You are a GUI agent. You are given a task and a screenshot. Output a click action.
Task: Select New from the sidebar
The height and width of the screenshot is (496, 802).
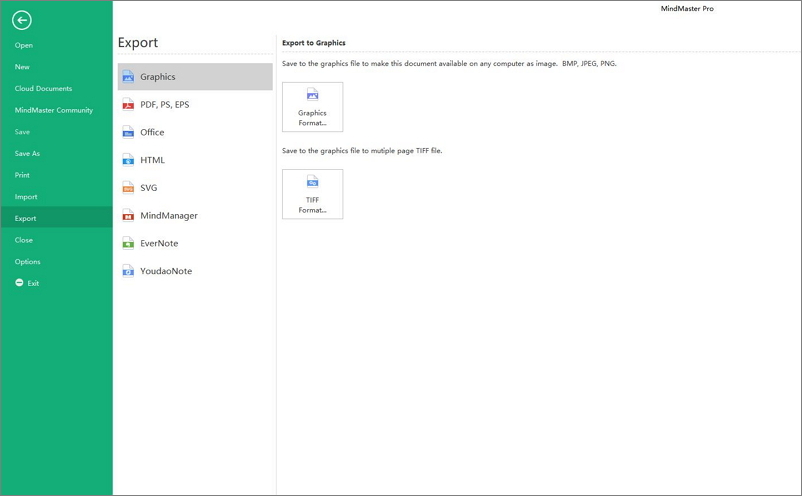tap(22, 67)
